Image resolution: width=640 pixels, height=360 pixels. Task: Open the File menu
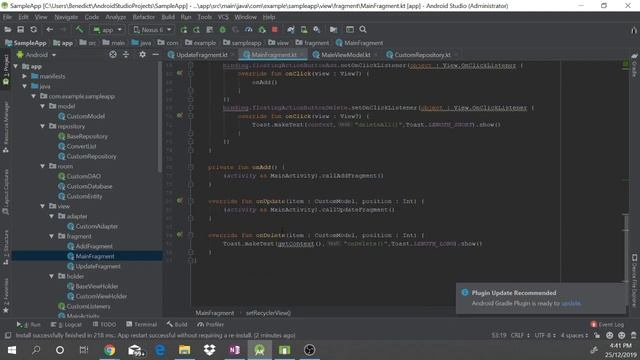[7, 17]
